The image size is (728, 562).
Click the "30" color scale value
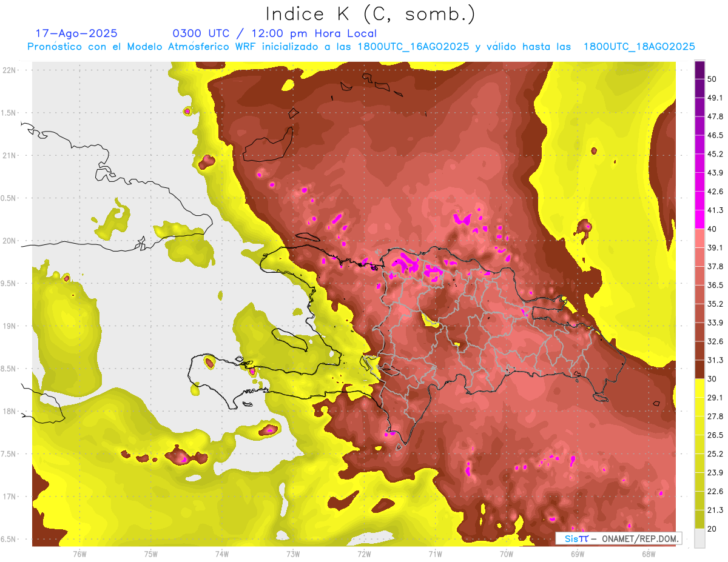[713, 379]
